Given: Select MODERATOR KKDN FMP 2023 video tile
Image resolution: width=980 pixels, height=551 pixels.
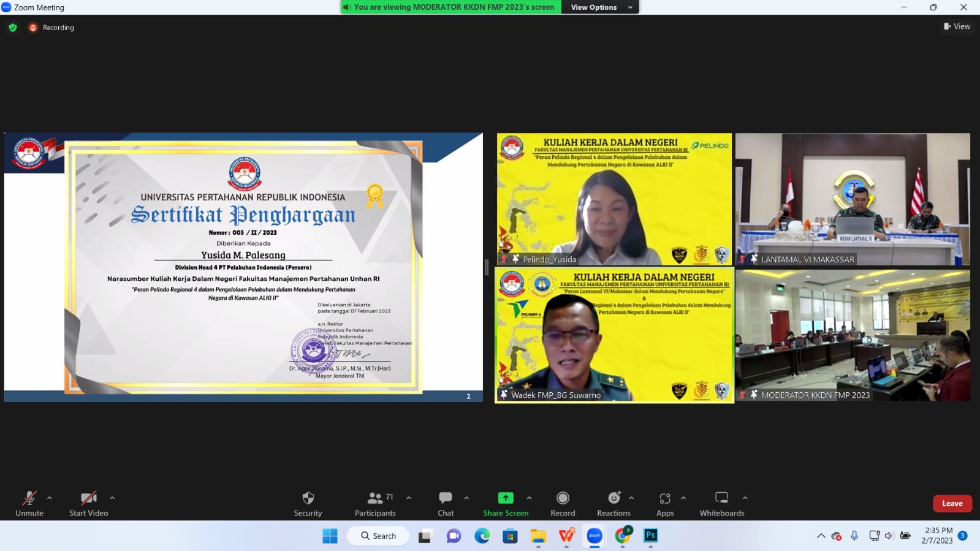Looking at the screenshot, I should (x=853, y=335).
